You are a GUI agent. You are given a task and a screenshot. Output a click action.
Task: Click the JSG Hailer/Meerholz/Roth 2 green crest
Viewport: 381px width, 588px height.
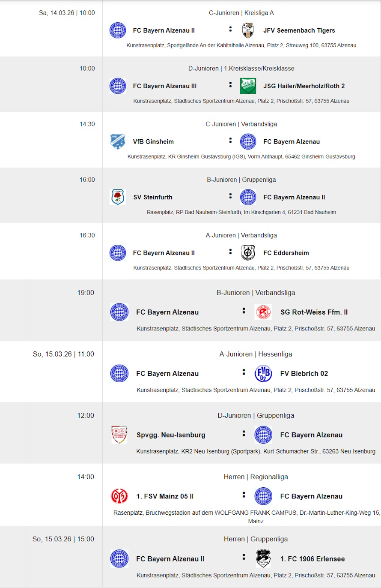[x=248, y=86]
